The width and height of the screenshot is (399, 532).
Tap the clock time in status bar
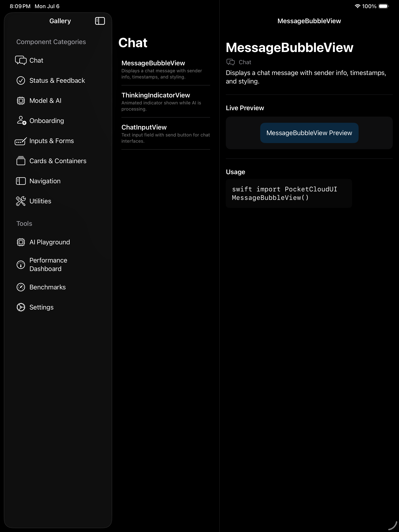[x=20, y=6]
